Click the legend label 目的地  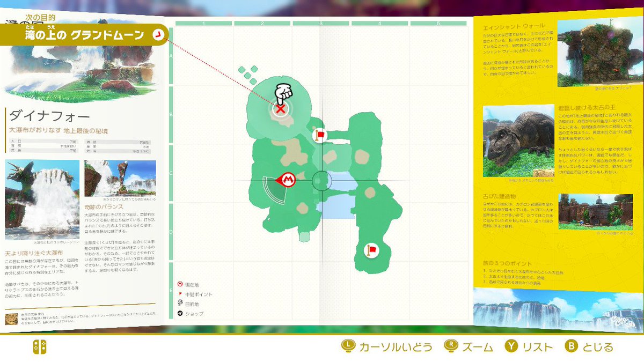(192, 304)
